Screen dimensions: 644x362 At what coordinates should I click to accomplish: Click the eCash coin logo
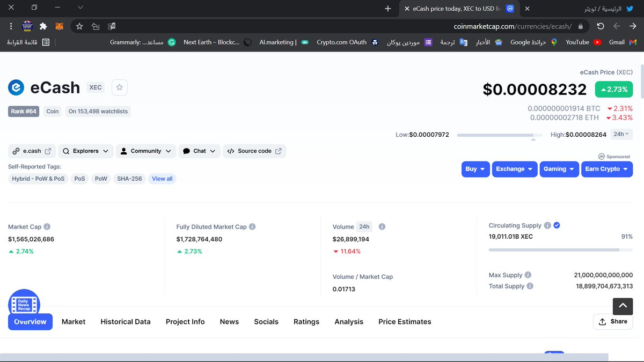(16, 87)
